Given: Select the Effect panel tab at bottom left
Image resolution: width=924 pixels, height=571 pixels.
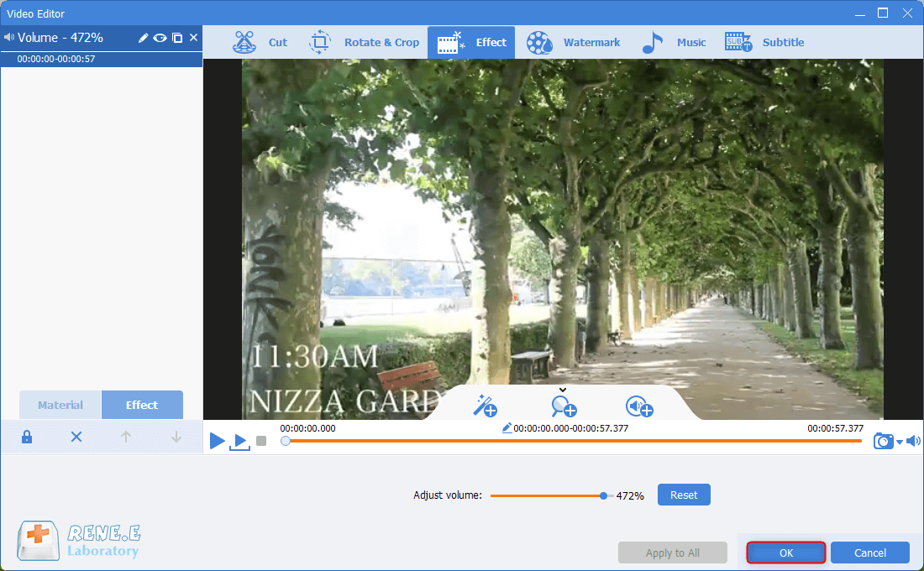Looking at the screenshot, I should pyautogui.click(x=142, y=405).
